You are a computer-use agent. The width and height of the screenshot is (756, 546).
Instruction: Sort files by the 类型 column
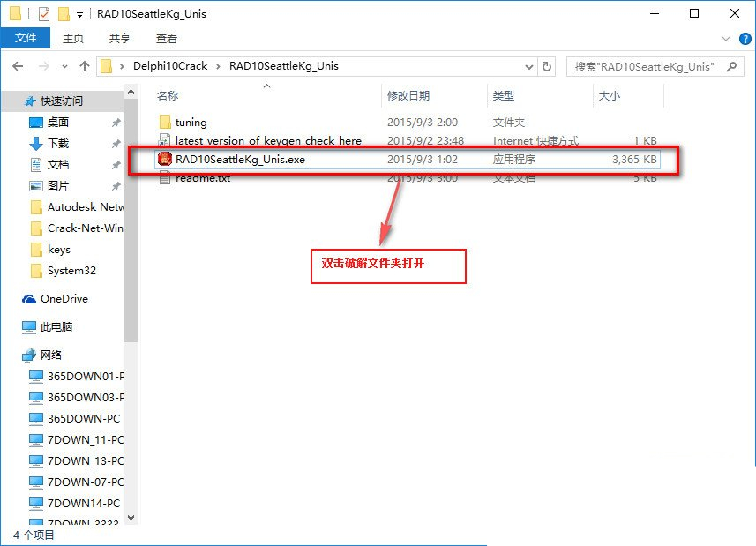click(x=504, y=95)
